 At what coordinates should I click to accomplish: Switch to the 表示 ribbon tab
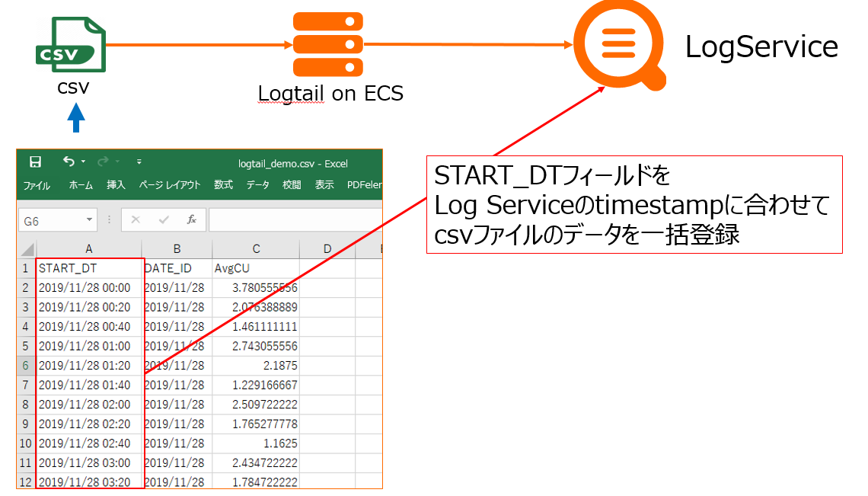tap(324, 185)
